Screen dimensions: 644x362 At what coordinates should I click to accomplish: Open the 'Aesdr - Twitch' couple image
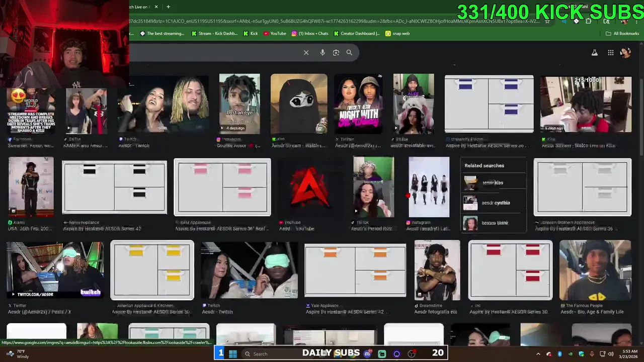(163, 104)
